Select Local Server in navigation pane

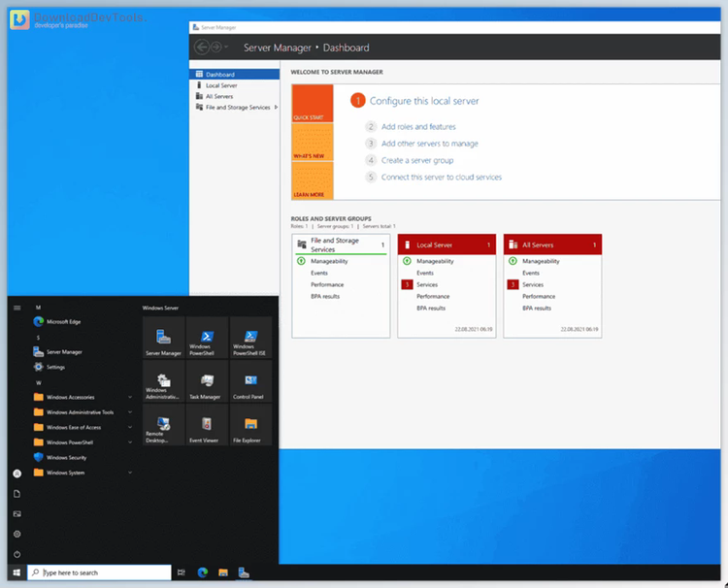point(235,85)
